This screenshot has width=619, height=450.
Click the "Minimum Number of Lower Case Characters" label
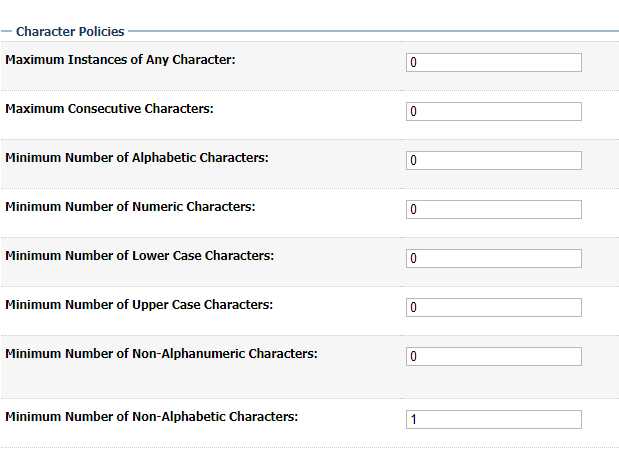click(139, 256)
